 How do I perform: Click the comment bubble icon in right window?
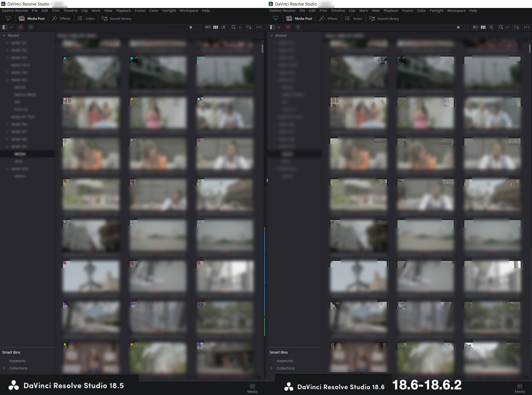(x=298, y=27)
